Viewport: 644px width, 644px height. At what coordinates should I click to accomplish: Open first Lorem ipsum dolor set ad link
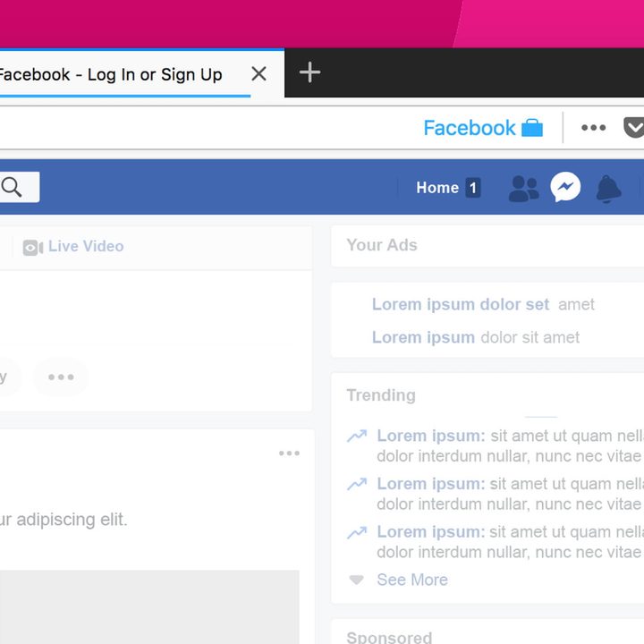click(x=460, y=304)
